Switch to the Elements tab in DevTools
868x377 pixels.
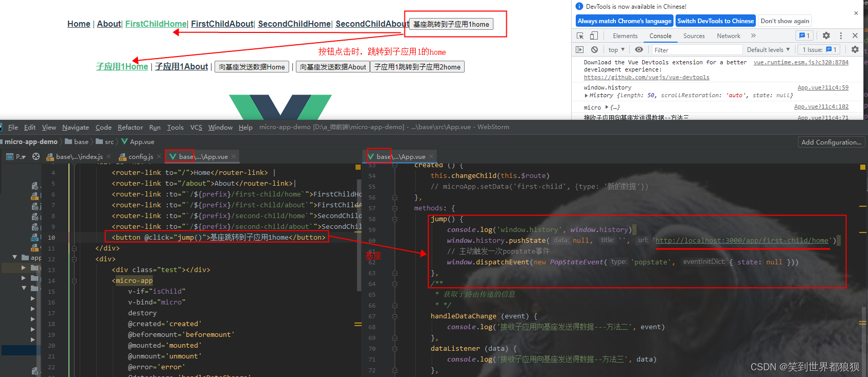click(625, 36)
